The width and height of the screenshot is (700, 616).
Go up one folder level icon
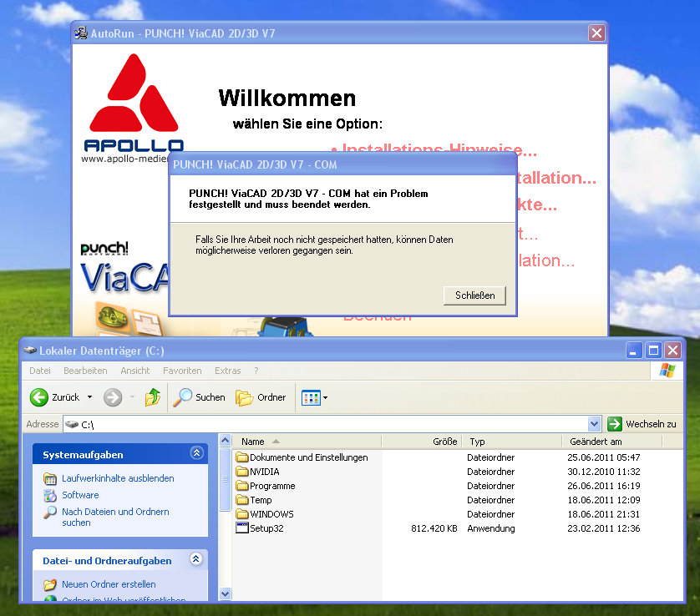click(153, 397)
